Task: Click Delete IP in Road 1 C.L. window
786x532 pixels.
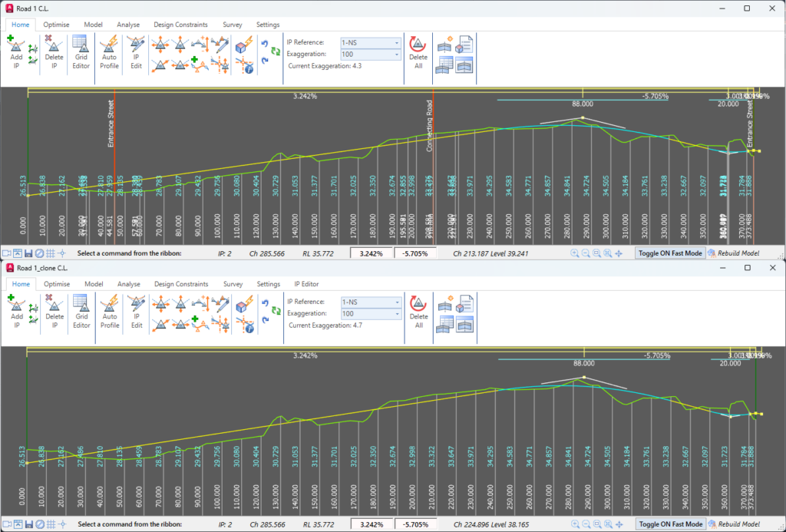Action: [x=54, y=53]
